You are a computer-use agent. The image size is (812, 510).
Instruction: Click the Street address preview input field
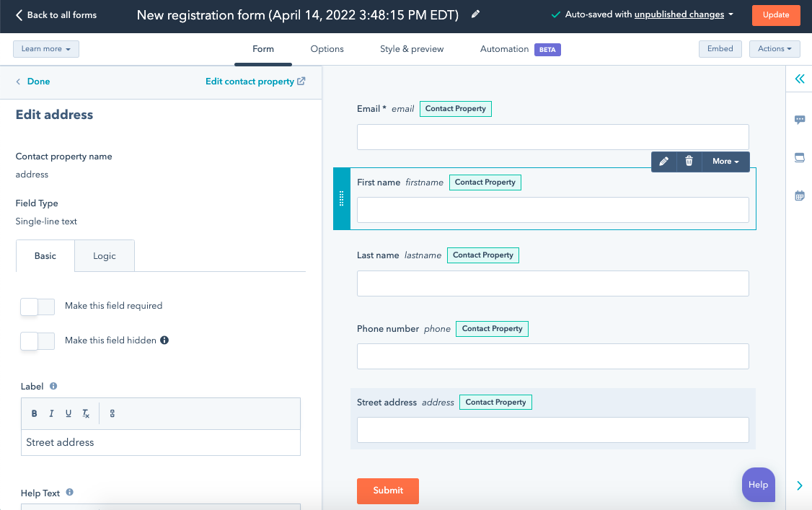[552, 430]
